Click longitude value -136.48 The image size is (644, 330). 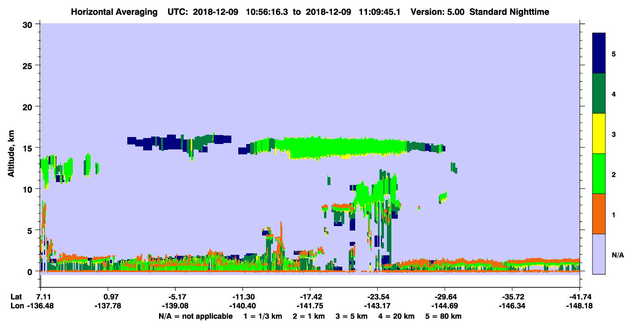[x=41, y=306]
